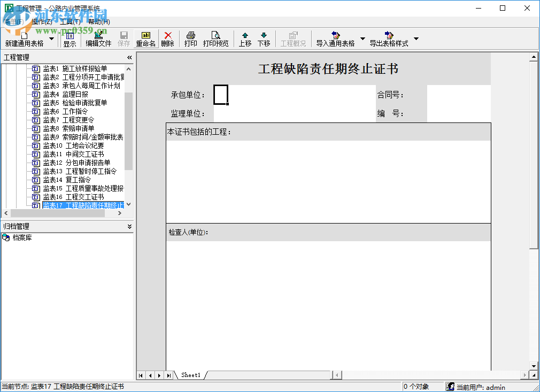Viewport: 540px width, 392px height.
Task: Click the 打印 print icon
Action: tap(190, 39)
